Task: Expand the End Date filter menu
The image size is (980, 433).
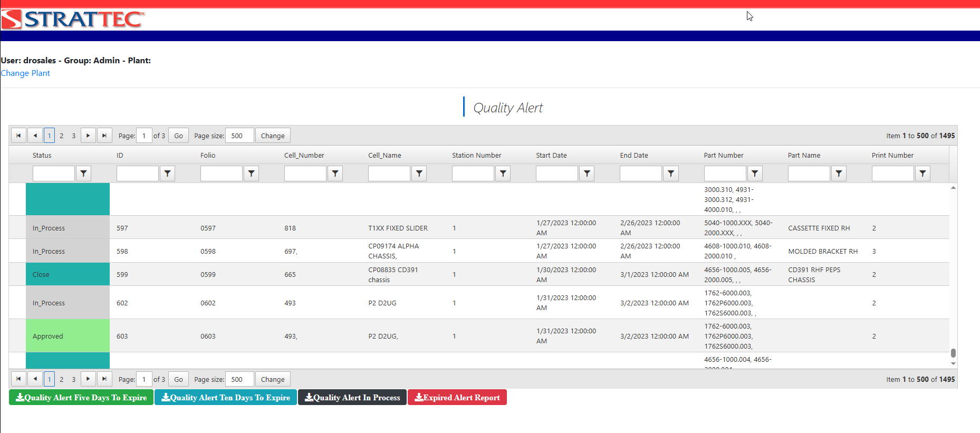Action: tap(671, 174)
